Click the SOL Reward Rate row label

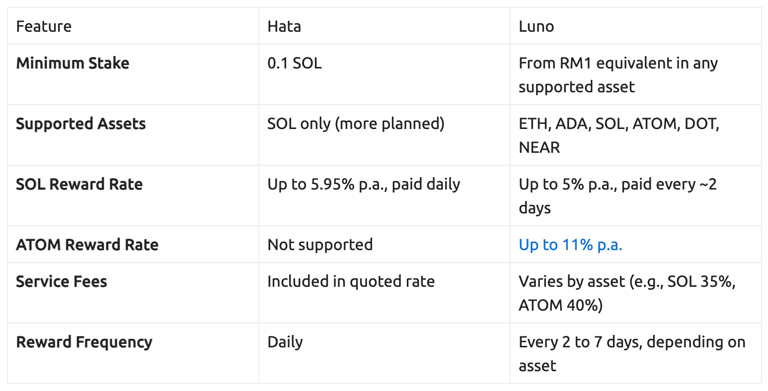[79, 184]
